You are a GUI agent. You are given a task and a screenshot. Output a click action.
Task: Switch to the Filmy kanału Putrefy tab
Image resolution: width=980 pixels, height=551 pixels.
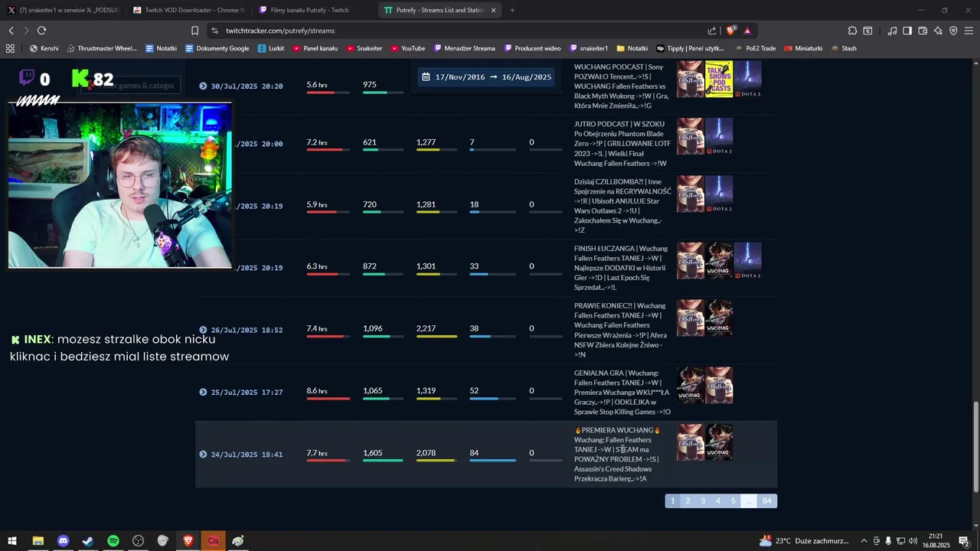[314, 10]
